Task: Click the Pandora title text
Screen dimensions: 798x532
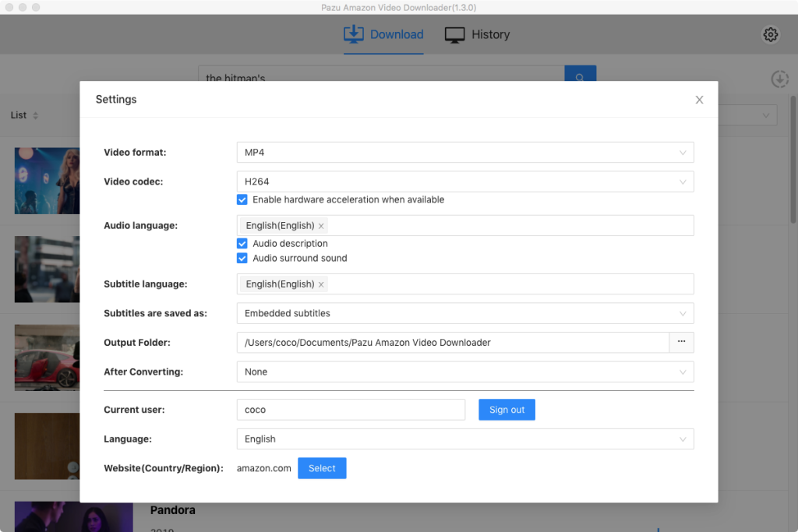Action: pyautogui.click(x=172, y=510)
